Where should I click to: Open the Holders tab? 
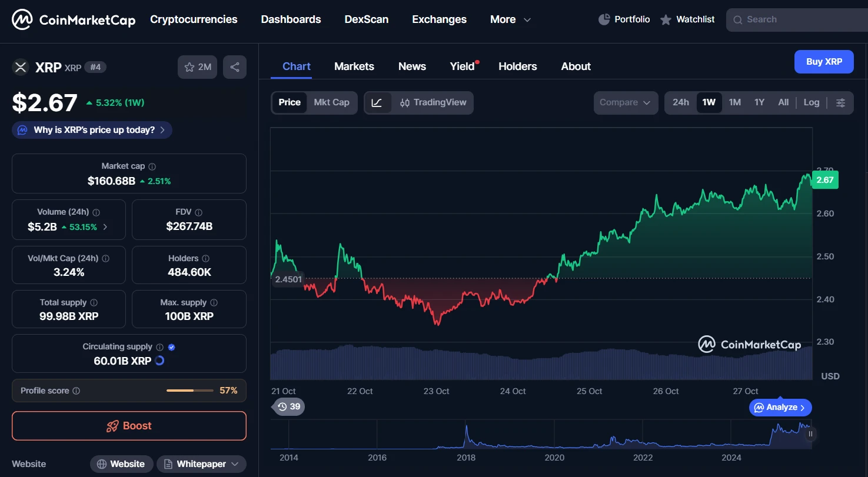click(x=517, y=66)
